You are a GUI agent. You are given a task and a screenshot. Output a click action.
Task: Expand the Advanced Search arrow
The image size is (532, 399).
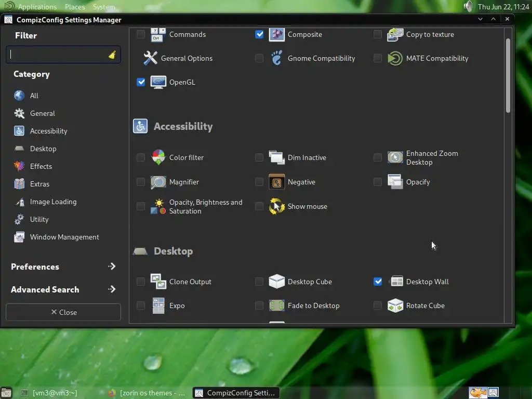tap(112, 289)
